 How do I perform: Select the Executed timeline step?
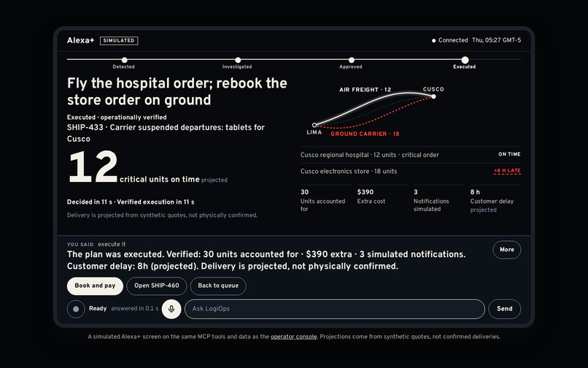pos(465,63)
